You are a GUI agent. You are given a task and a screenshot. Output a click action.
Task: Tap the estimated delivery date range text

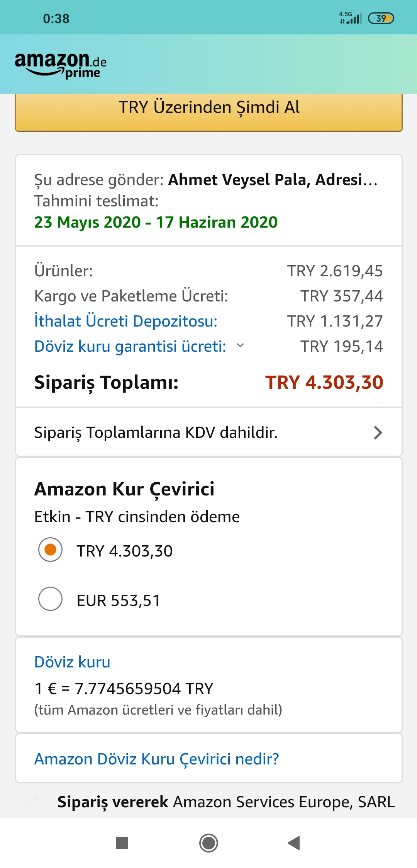click(156, 222)
